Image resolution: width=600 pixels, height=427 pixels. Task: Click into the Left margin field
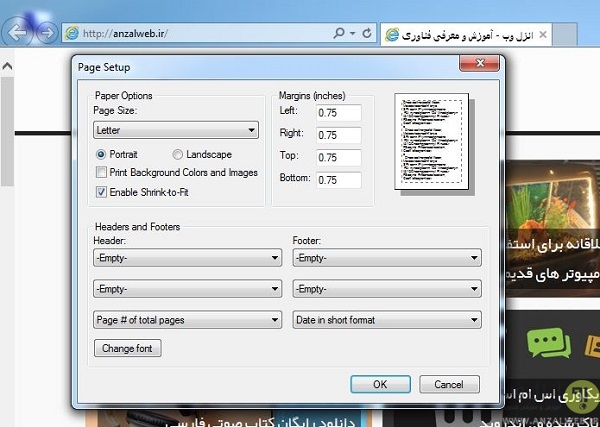coord(337,113)
